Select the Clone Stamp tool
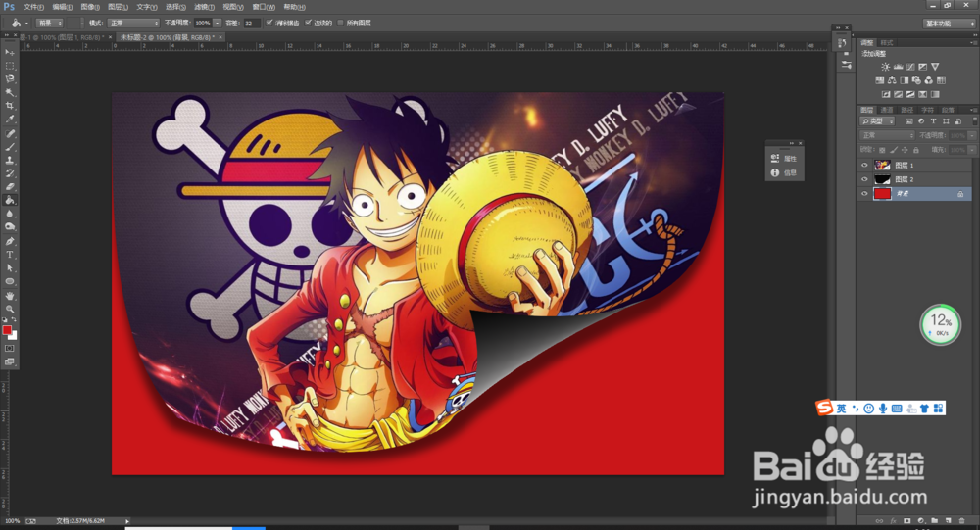The height and width of the screenshot is (530, 980). pos(10,161)
